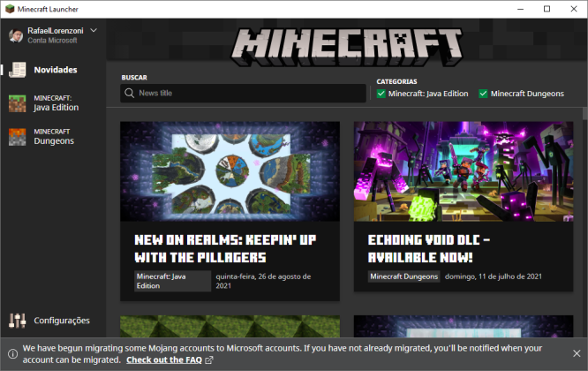Click the info icon in migration banner

12,353
